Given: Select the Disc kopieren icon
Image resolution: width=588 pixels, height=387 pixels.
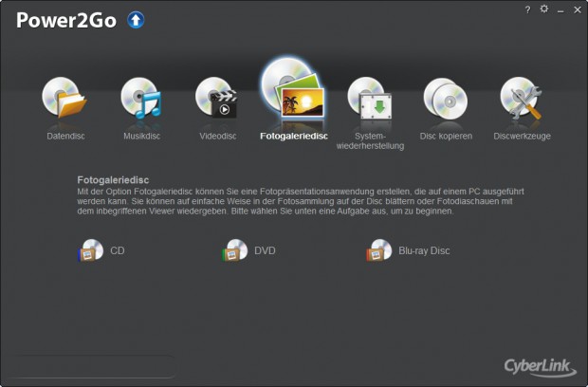Looking at the screenshot, I should pos(445,100).
